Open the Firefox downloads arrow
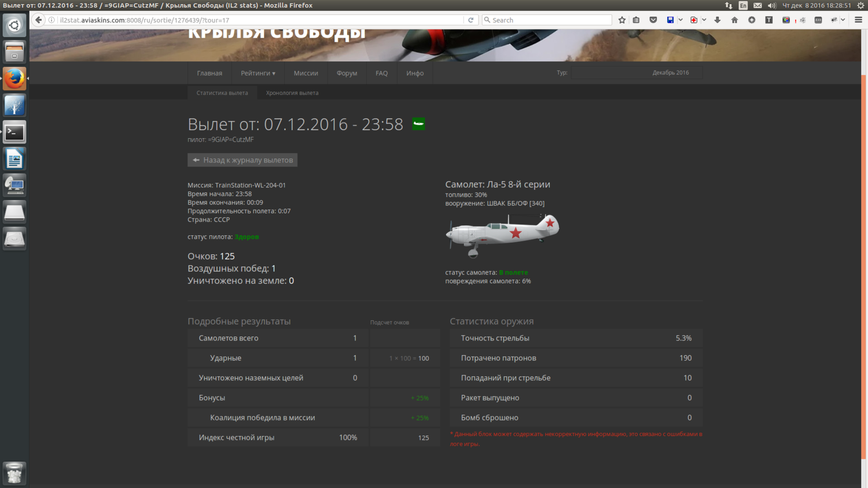Screen dimensions: 868x488 click(718, 20)
